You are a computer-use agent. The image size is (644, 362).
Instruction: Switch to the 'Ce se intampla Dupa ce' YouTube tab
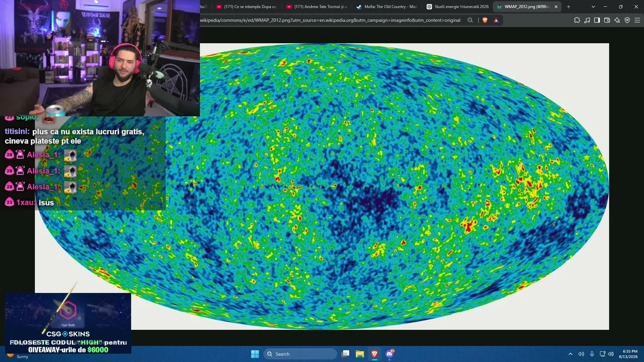point(246,7)
